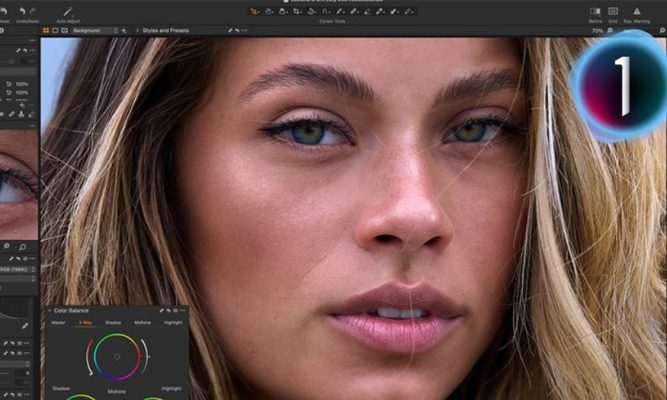Open the Styles and Presets panel
667x400 pixels.
pyautogui.click(x=166, y=31)
